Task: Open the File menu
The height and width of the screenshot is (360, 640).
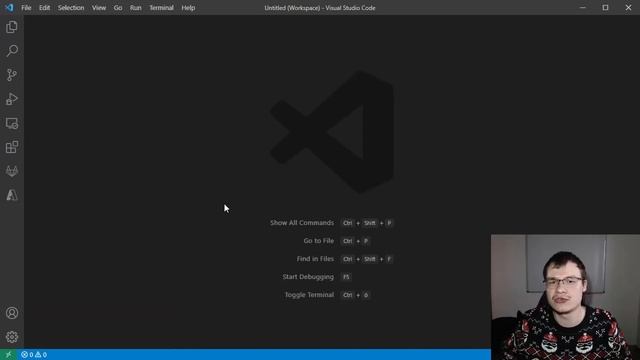Action: pos(26,8)
